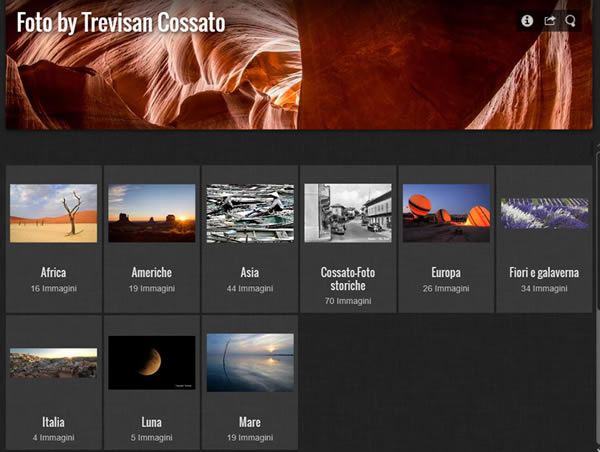Click the Europa album title

[446, 273]
